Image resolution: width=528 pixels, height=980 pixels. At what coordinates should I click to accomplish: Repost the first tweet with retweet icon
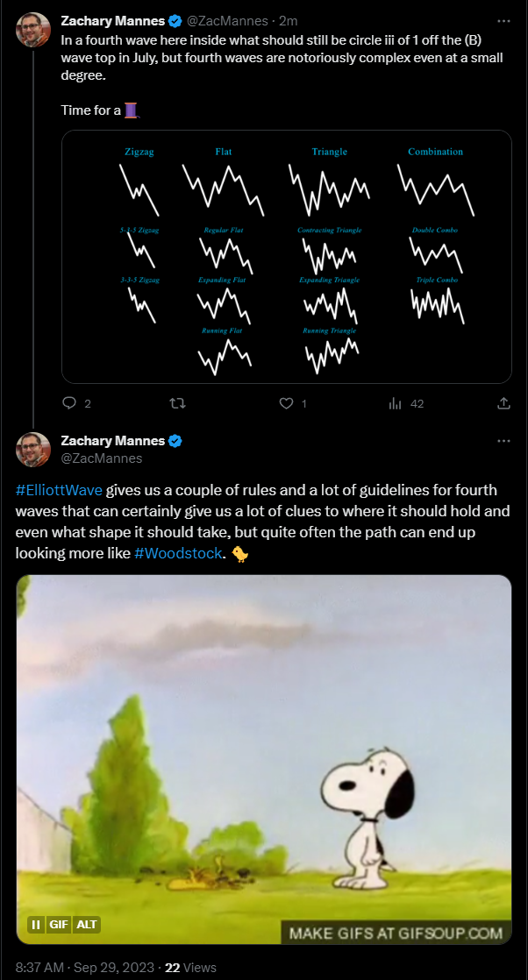click(177, 403)
